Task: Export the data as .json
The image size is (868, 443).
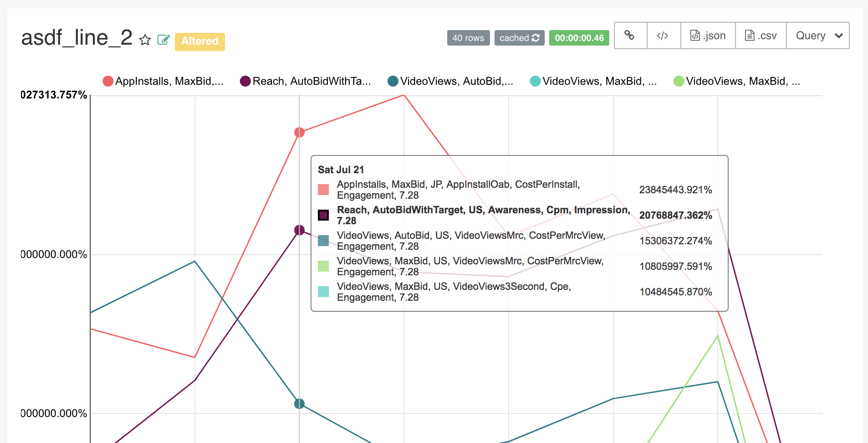Action: pos(708,36)
